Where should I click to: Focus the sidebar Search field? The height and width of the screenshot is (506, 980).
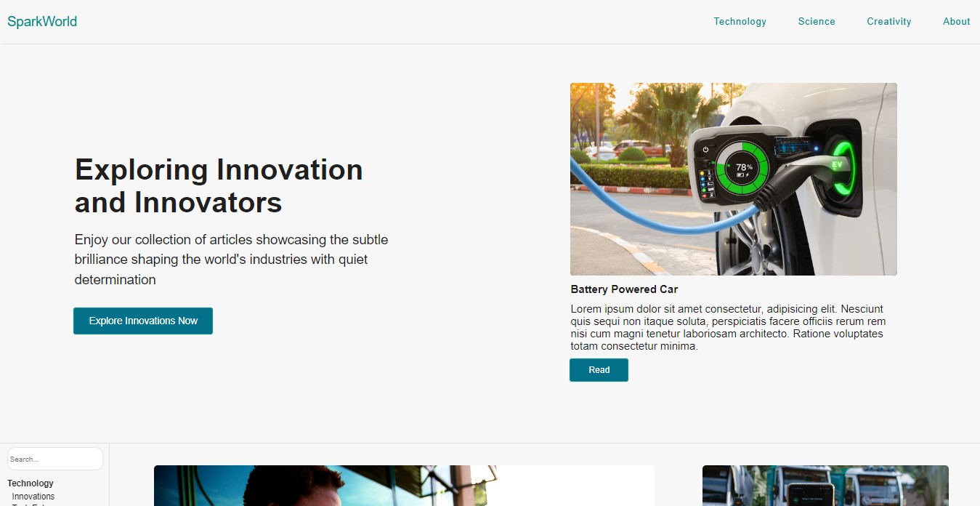pyautogui.click(x=55, y=459)
